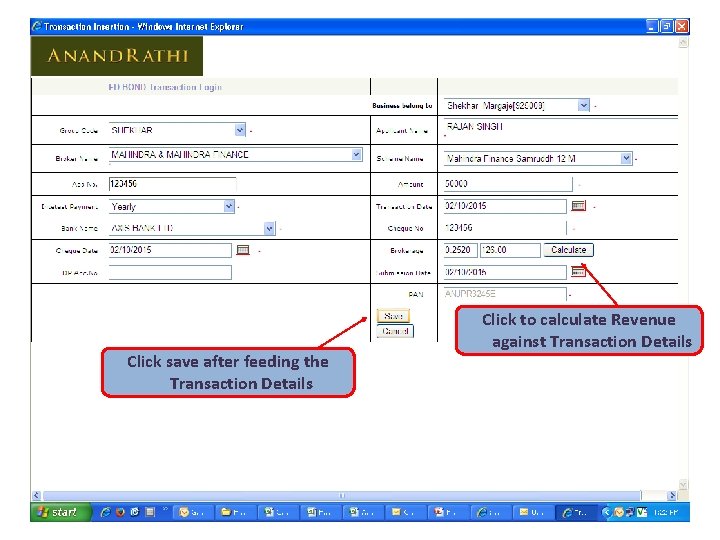The height and width of the screenshot is (540, 720).
Task: Focus the Cheque No field
Action: click(505, 228)
